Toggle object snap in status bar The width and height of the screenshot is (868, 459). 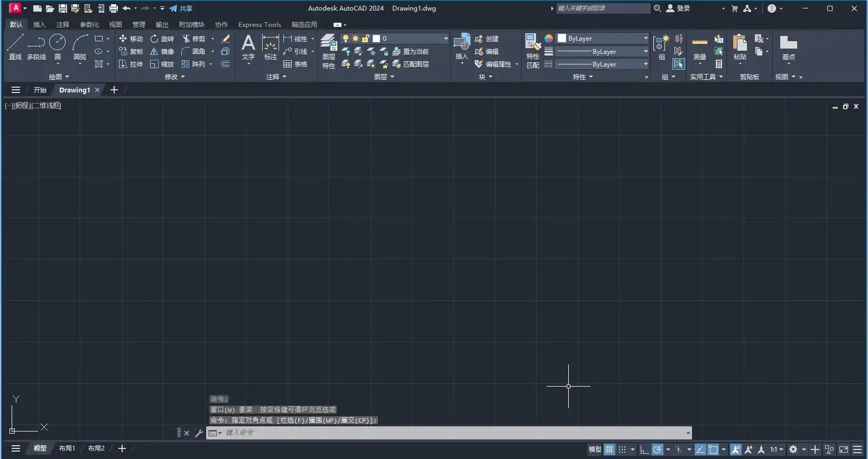pos(713,449)
